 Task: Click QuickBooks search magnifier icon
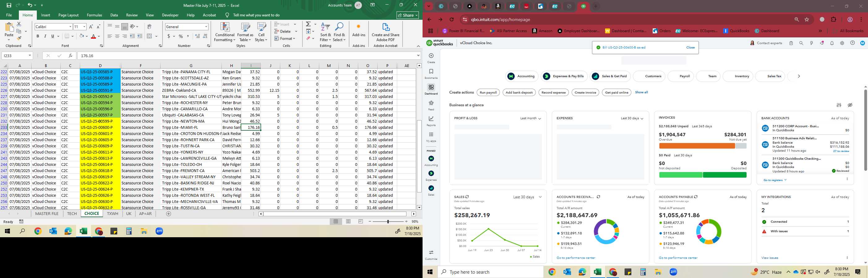click(x=801, y=43)
